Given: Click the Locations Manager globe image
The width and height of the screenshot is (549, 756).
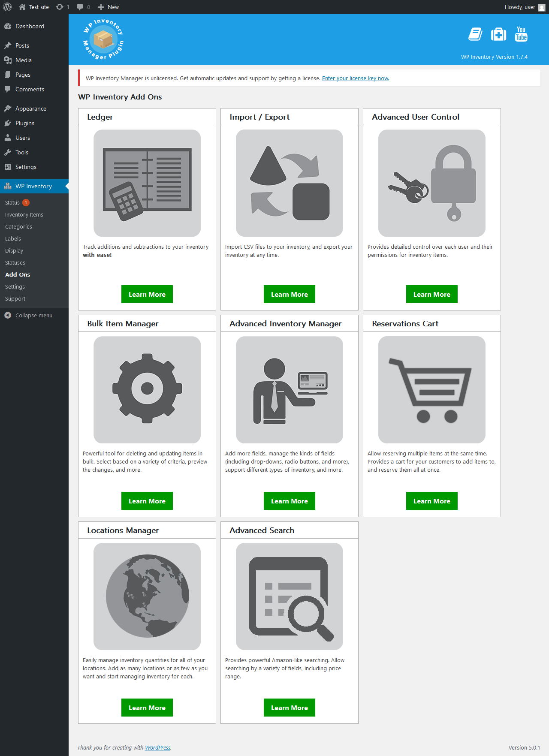Looking at the screenshot, I should (x=147, y=596).
